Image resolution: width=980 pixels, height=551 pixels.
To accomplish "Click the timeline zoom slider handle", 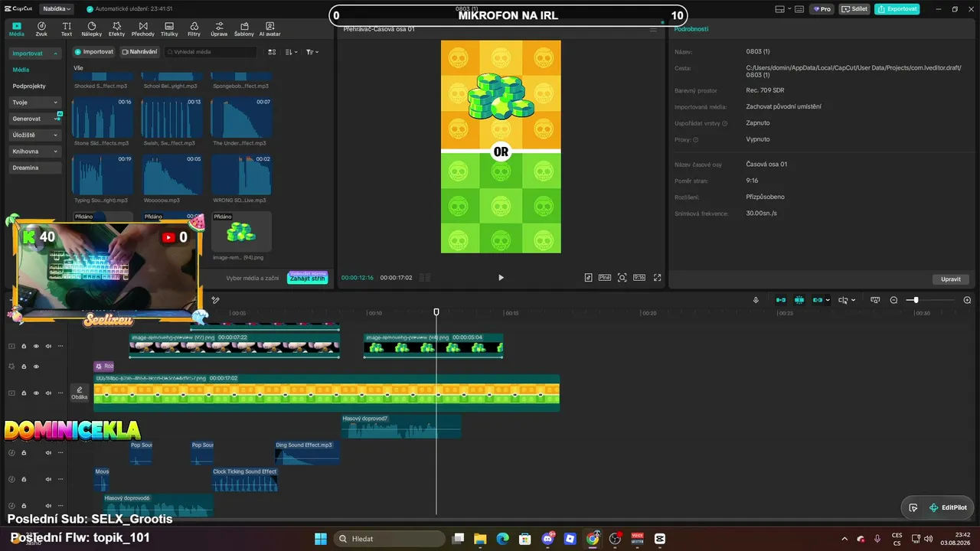I will [916, 300].
